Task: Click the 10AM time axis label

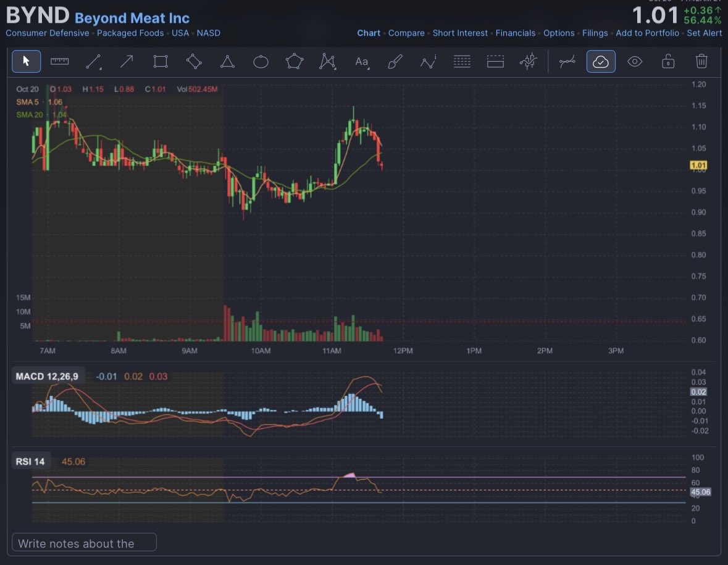Action: point(261,351)
